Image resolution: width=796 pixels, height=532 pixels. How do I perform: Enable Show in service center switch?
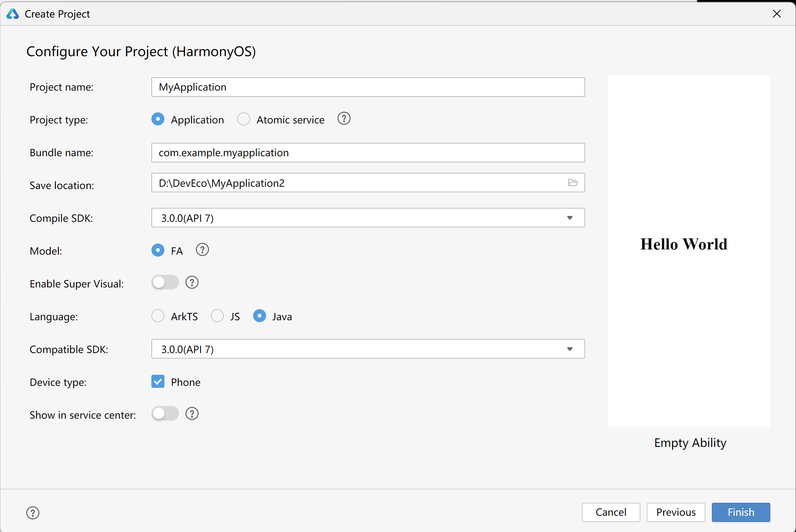pyautogui.click(x=165, y=414)
